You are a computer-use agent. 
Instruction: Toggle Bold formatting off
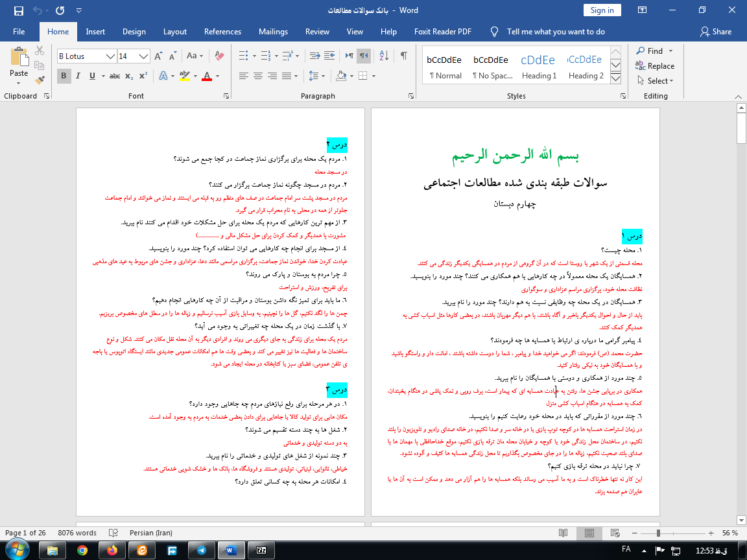pos(64,76)
